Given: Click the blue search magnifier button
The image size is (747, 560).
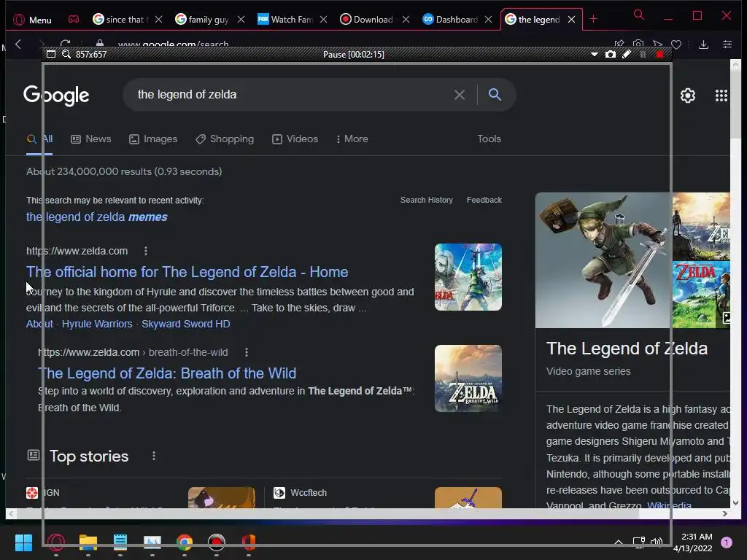Looking at the screenshot, I should tap(495, 94).
